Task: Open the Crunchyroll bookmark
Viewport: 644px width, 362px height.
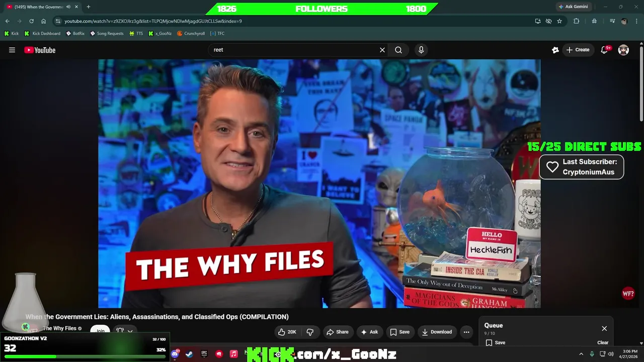Action: tap(191, 33)
